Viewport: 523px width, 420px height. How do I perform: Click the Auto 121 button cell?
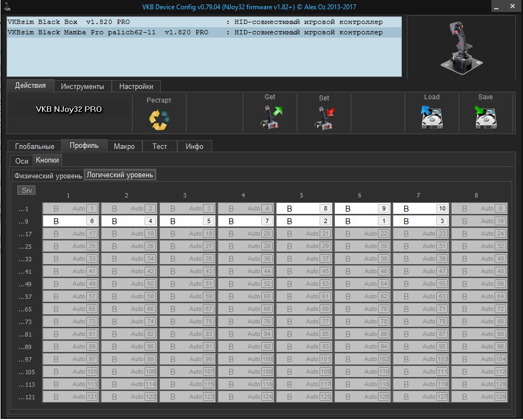click(x=71, y=397)
